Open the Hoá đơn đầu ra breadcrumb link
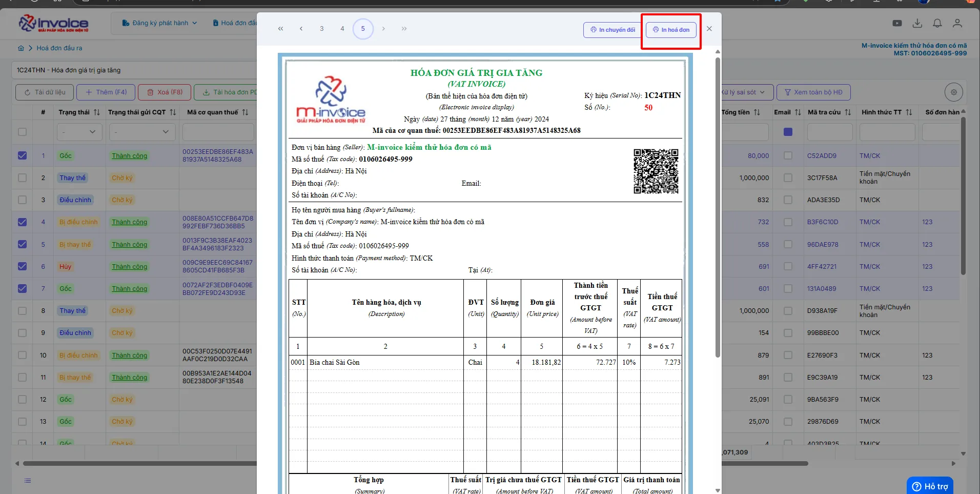Screen dimensions: 980x494 point(59,48)
